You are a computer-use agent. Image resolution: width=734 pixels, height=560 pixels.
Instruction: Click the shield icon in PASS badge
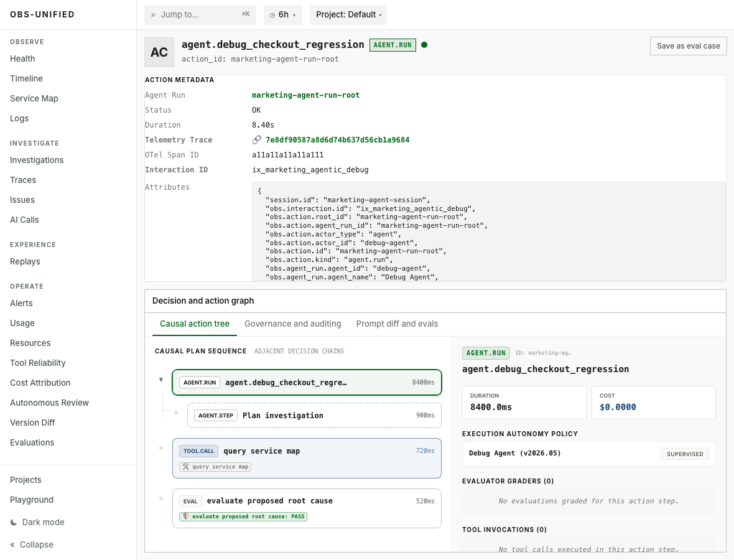[186, 516]
